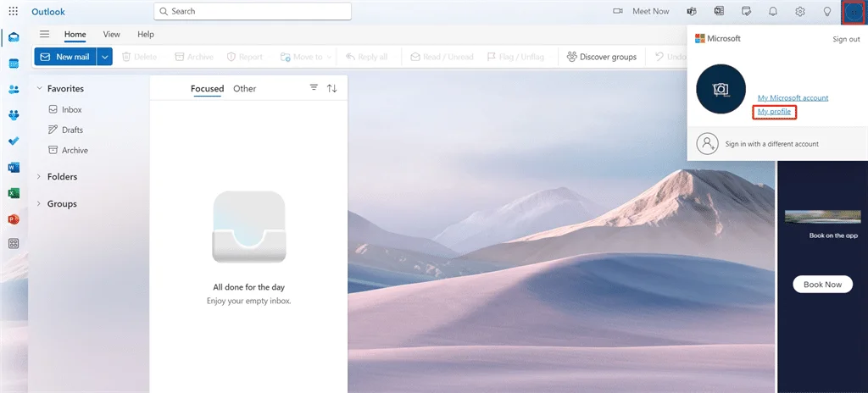Switch to the Home ribbon tab

click(75, 35)
